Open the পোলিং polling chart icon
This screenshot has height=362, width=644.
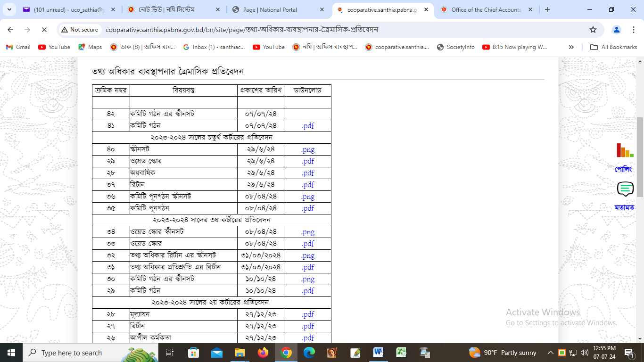pyautogui.click(x=625, y=151)
